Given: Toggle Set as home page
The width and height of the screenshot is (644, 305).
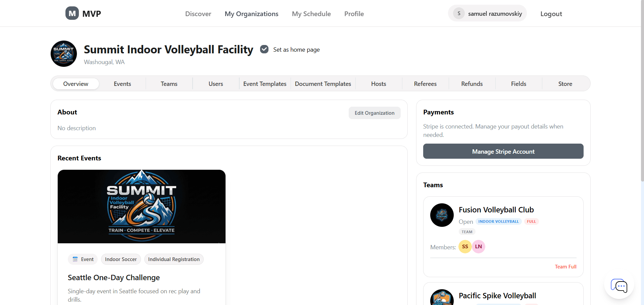Looking at the screenshot, I should [264, 49].
